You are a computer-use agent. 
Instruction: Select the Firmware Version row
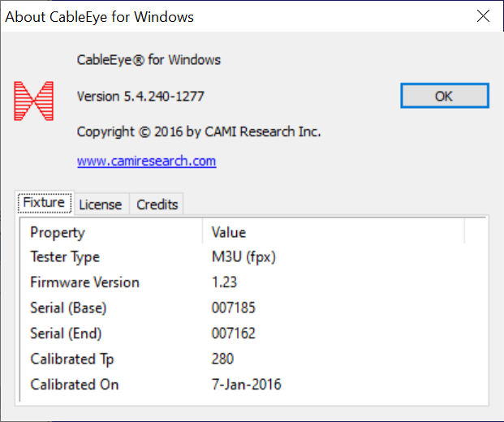84,282
